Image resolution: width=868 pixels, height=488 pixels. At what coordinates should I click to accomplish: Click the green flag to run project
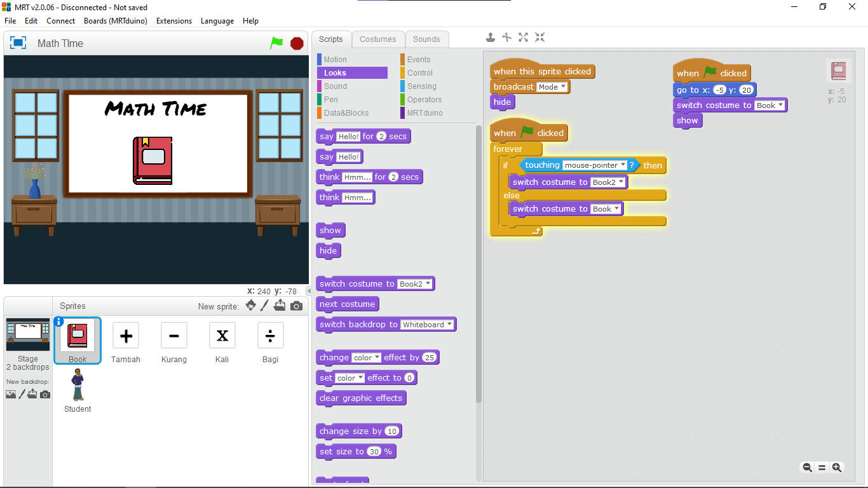click(276, 43)
